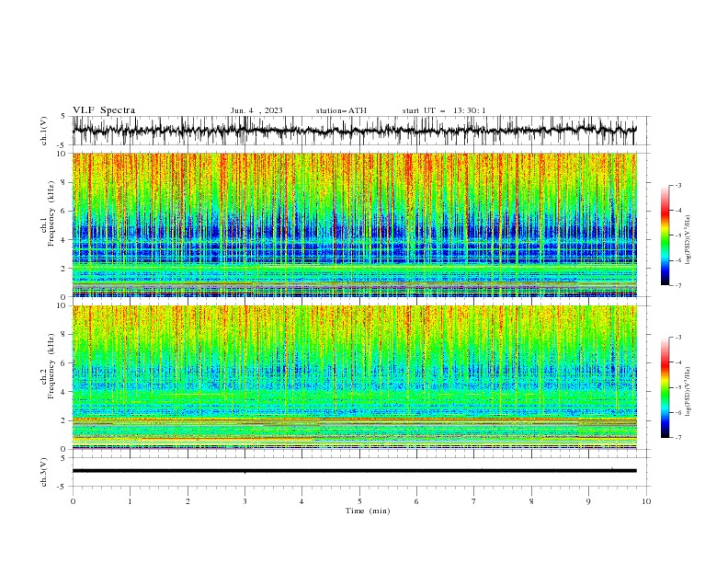
Task: Click the 'ch.3(V)' axis label
Action: click(44, 472)
